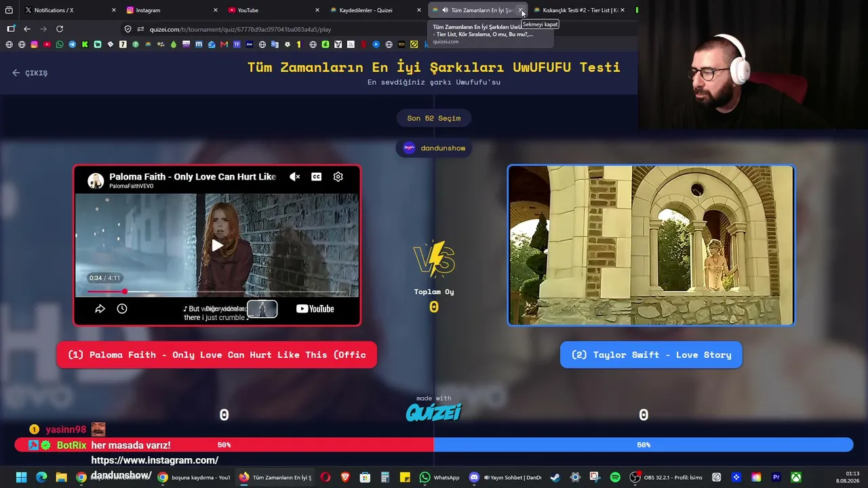Click the blue 50% vote bar

click(x=644, y=445)
